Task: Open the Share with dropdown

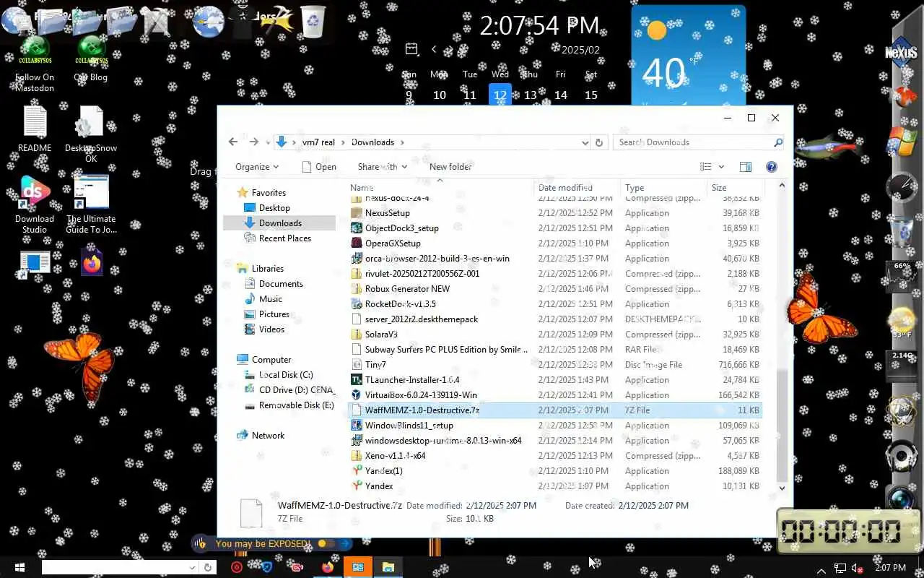Action: tap(383, 167)
